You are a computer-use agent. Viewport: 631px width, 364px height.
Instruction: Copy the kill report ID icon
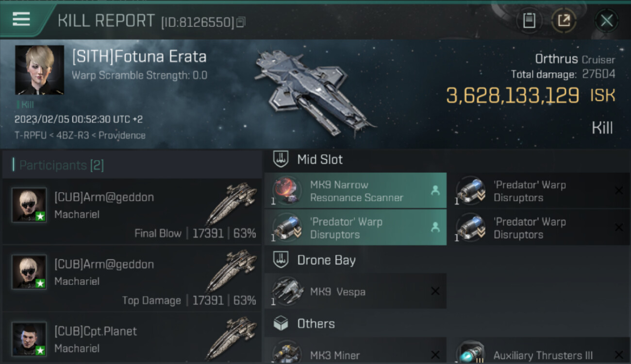(x=241, y=22)
